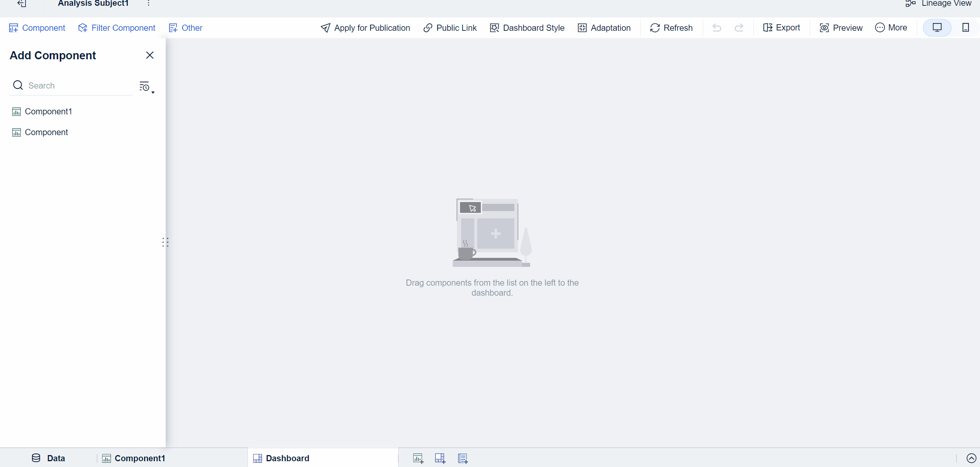The width and height of the screenshot is (980, 467).
Task: Switch to the Component1 tab
Action: 134,458
